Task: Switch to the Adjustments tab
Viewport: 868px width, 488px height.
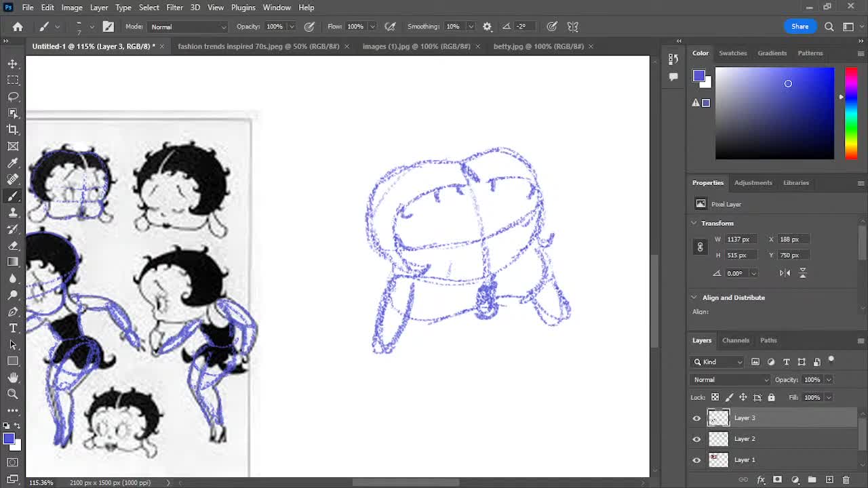Action: pos(753,182)
